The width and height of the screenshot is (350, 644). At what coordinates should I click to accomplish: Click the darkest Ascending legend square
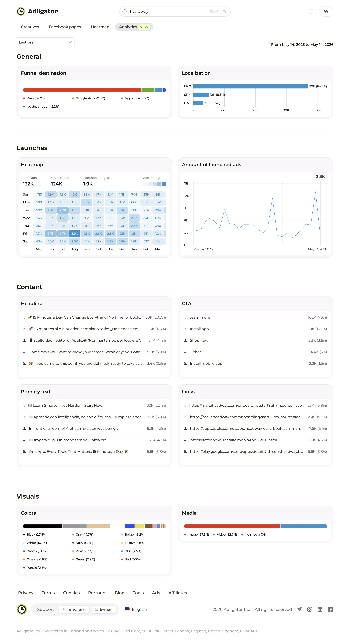(x=164, y=184)
